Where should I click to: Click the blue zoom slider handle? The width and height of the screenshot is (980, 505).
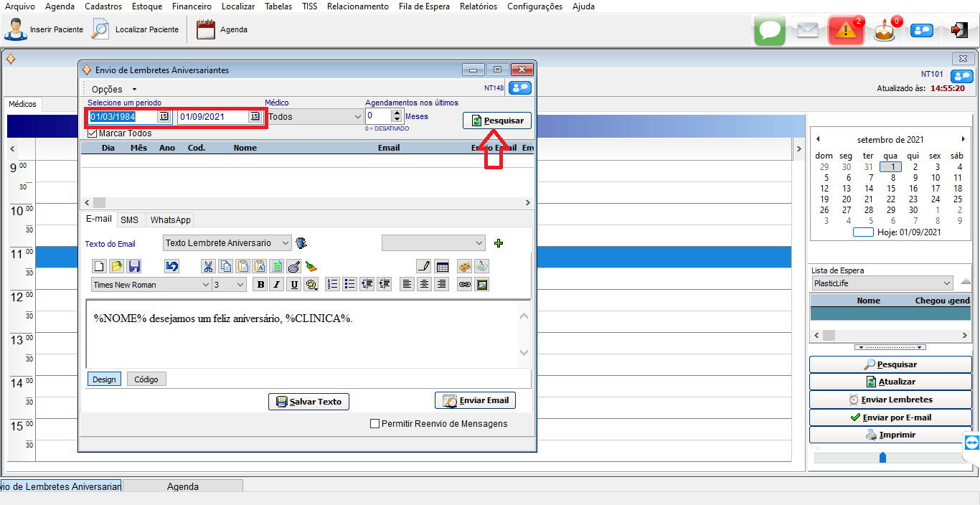pos(882,457)
